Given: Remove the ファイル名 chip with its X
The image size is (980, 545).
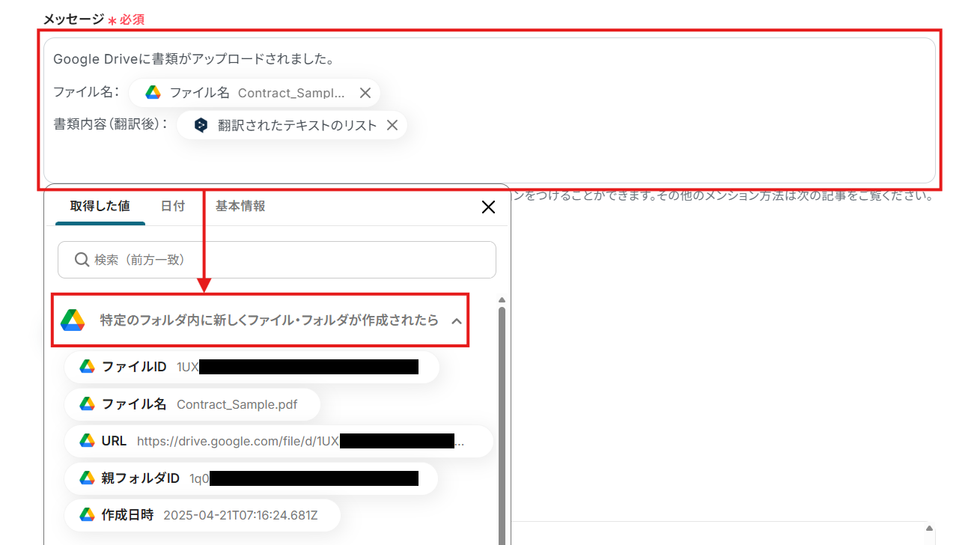Looking at the screenshot, I should [x=365, y=91].
